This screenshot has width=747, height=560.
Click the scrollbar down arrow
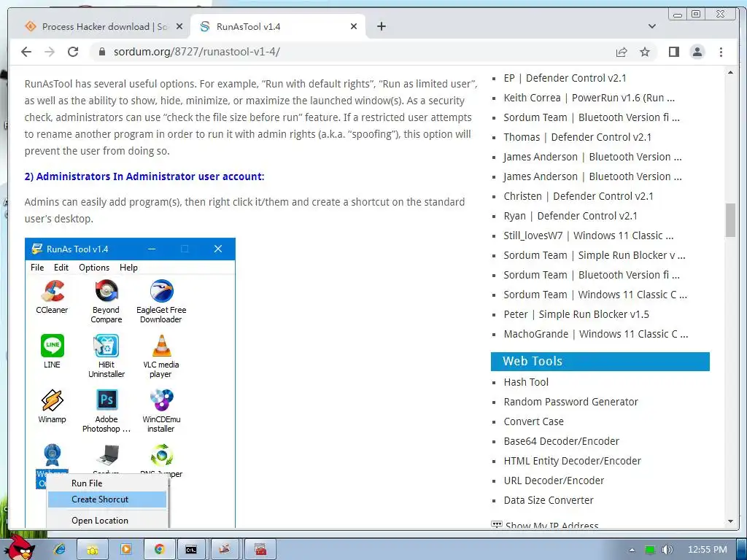[x=730, y=521]
